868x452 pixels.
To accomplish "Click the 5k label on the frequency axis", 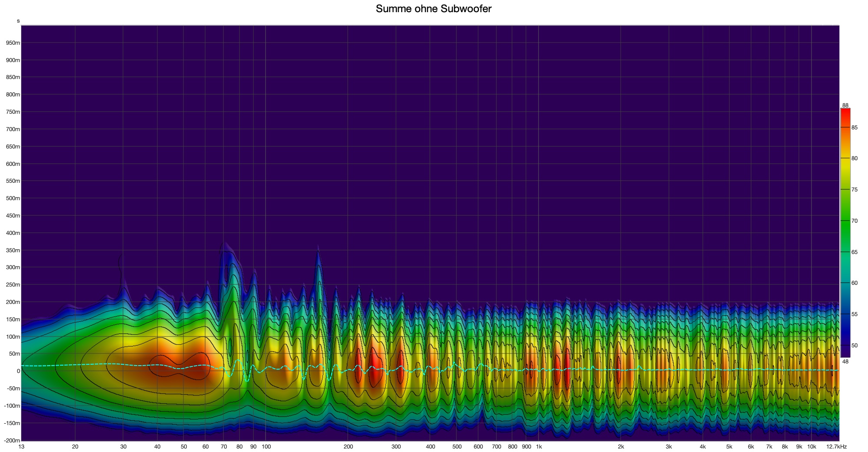I will point(729,447).
